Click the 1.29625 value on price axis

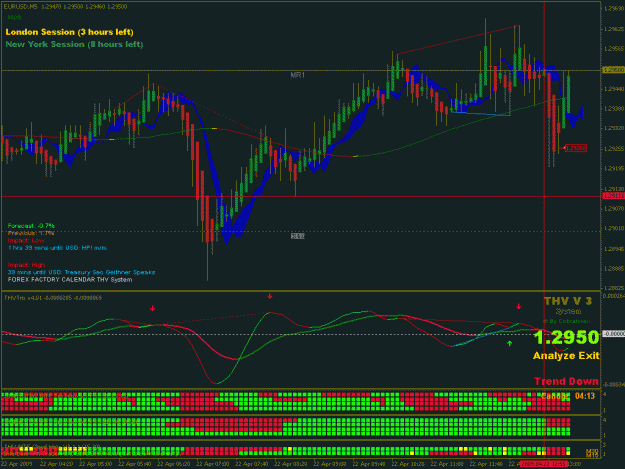(613, 29)
